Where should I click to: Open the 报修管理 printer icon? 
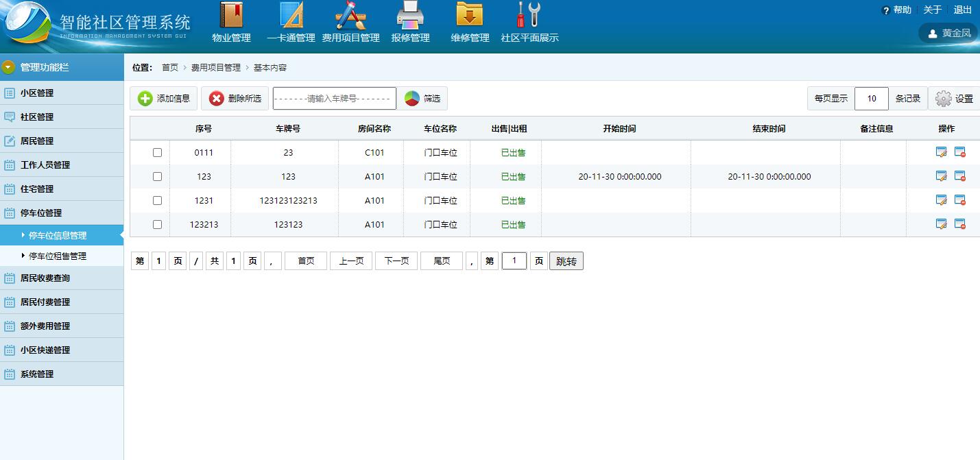410,15
